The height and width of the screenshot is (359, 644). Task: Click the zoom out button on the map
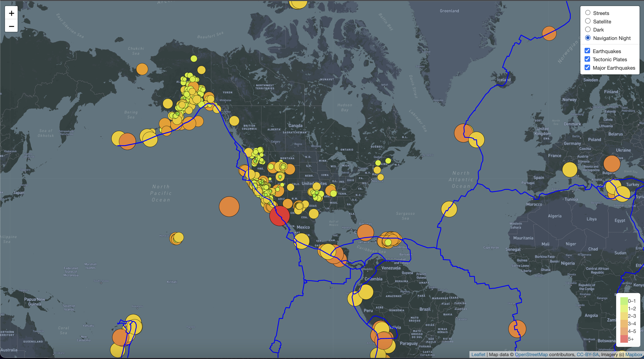[11, 26]
